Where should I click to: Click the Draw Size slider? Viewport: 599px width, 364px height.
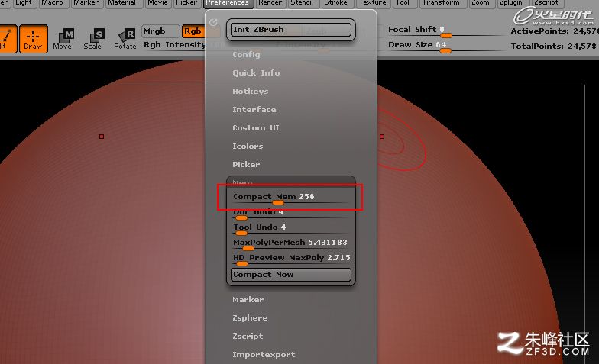[x=445, y=46]
